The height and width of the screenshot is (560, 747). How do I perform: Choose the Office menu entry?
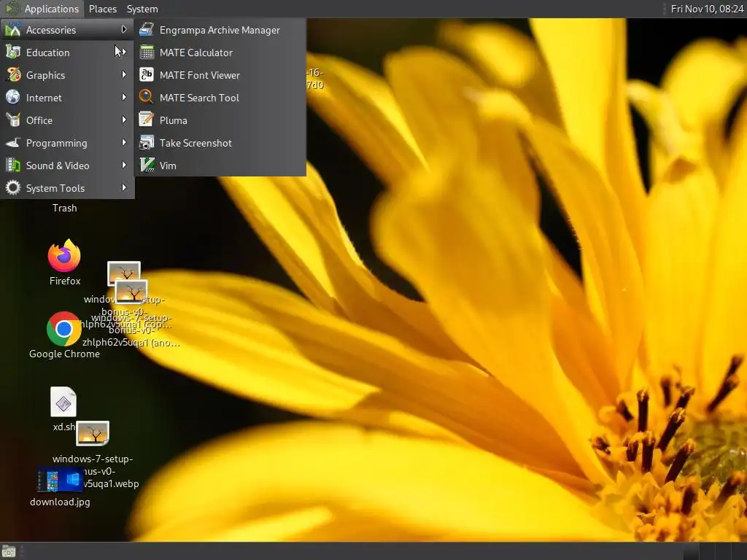[x=67, y=120]
